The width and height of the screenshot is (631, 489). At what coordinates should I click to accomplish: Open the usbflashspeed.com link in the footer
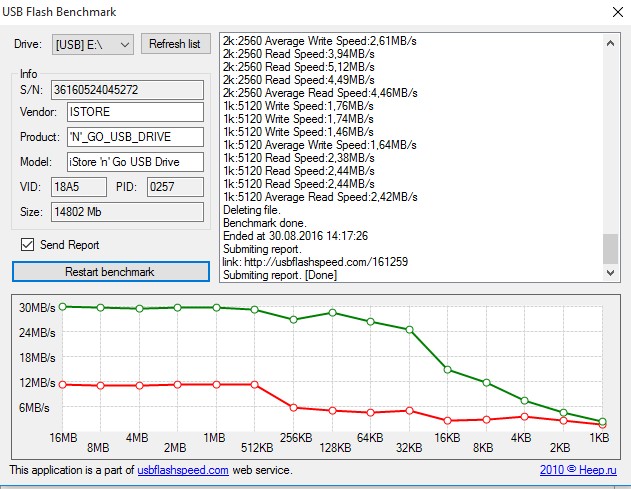point(183,470)
